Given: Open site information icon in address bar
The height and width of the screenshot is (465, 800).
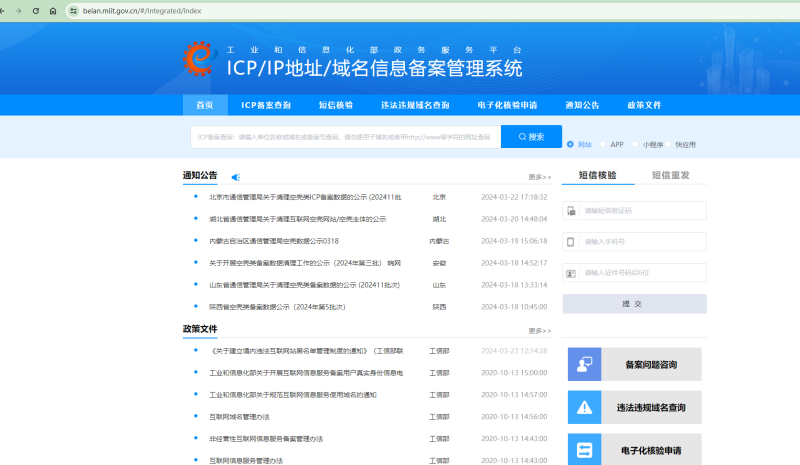Looking at the screenshot, I should click(x=73, y=11).
